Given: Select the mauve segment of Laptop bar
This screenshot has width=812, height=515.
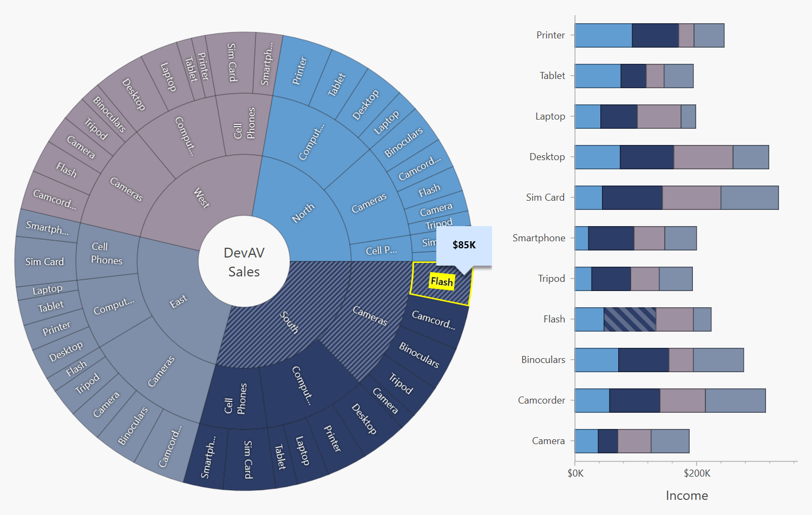Looking at the screenshot, I should 659,116.
